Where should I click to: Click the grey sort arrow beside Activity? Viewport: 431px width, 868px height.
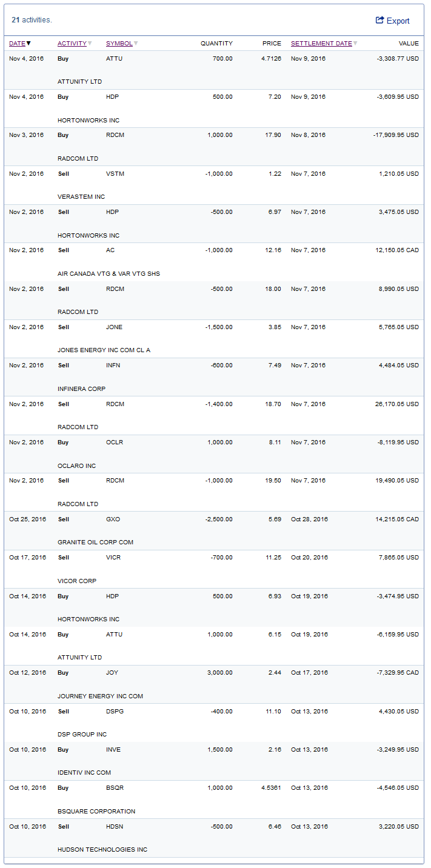(90, 44)
